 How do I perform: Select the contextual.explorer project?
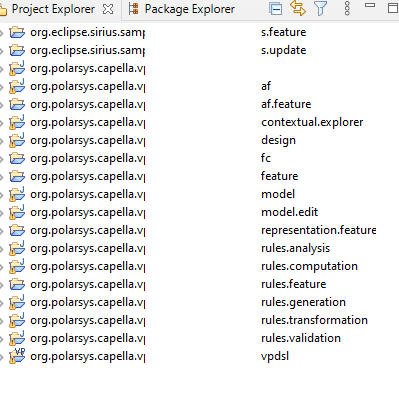(197, 122)
